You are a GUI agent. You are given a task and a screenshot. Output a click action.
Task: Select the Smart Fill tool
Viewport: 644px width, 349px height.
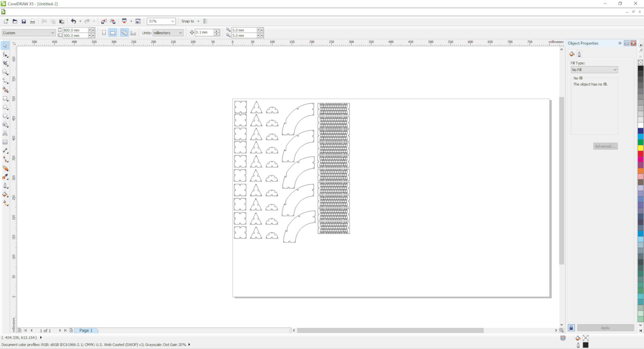click(x=5, y=90)
